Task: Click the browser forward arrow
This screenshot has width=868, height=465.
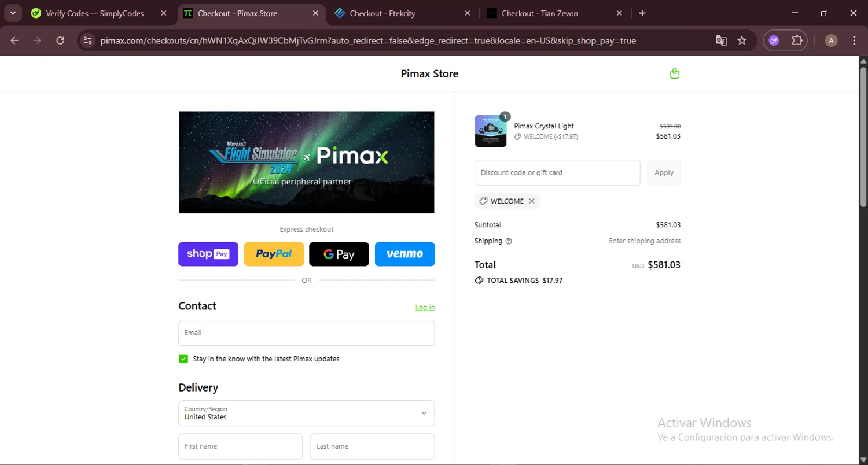Action: pos(37,40)
